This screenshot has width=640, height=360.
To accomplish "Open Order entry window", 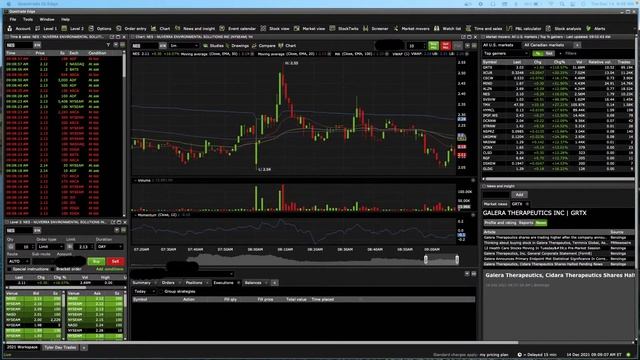I will pyautogui.click(x=131, y=29).
